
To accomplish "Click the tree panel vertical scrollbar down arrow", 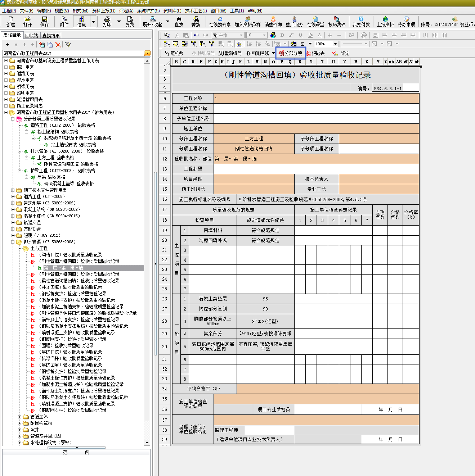I will [x=147, y=443].
